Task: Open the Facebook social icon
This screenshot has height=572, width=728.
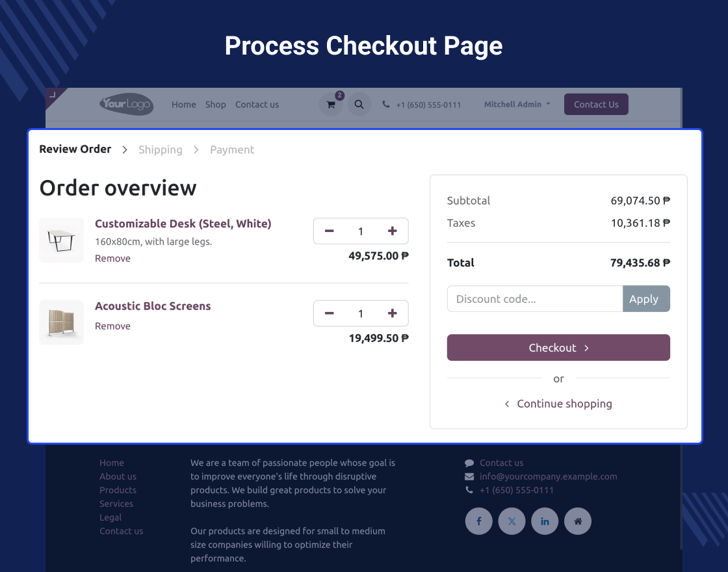Action: (478, 521)
